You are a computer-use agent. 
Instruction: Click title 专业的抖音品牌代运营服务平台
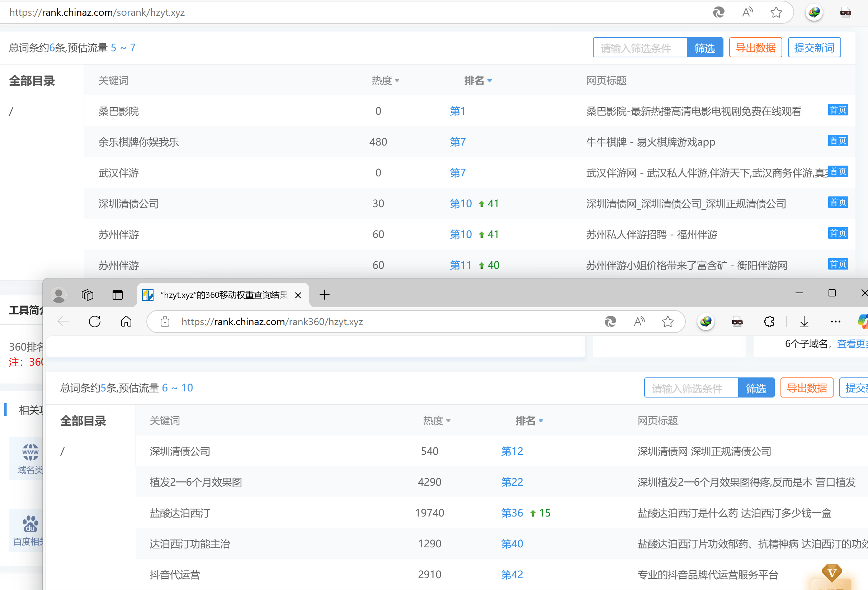coord(708,574)
